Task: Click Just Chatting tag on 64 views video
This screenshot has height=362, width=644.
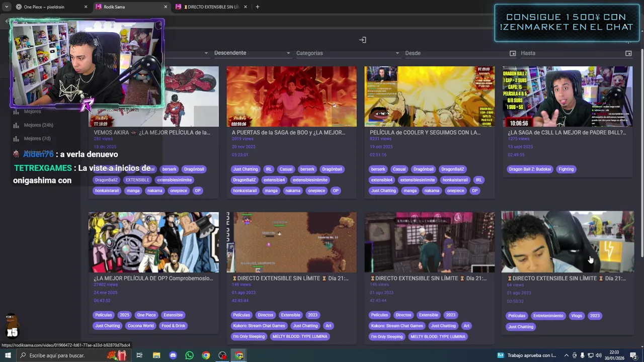Action: pos(521,327)
